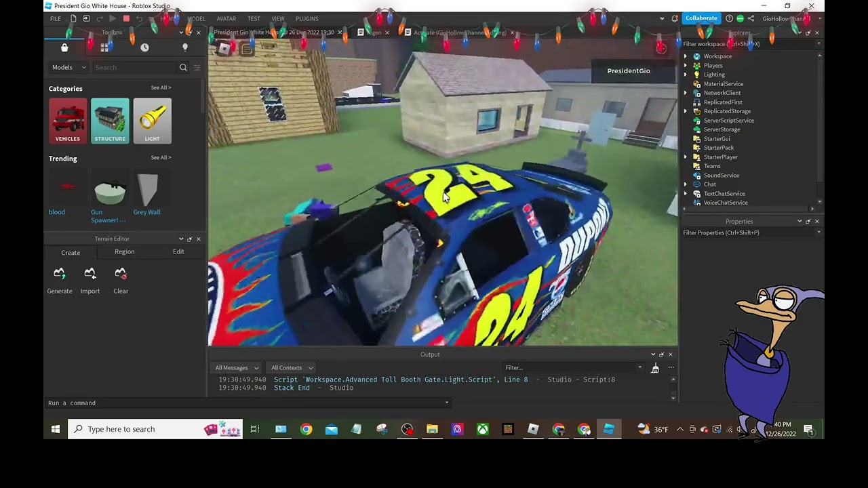Click the Import terrain tool

point(90,281)
